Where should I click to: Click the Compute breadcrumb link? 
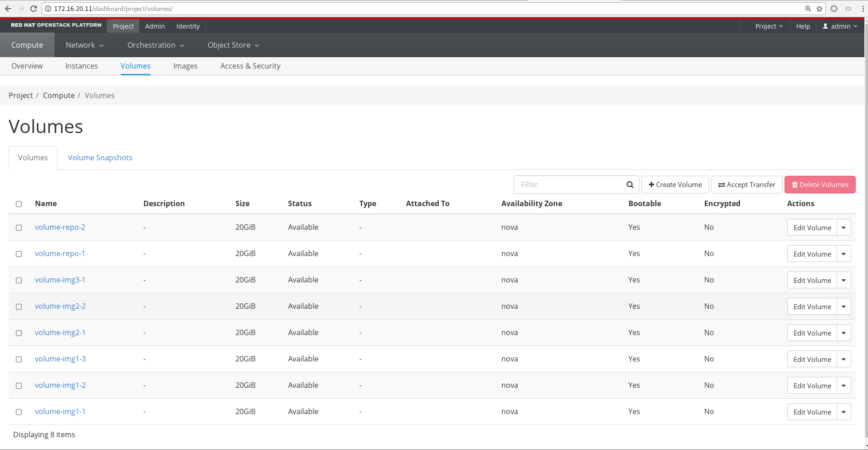59,95
